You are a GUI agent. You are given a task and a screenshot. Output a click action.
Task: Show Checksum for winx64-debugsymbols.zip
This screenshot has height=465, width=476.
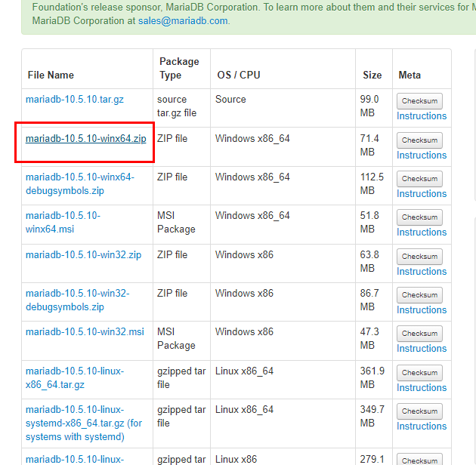tap(419, 179)
